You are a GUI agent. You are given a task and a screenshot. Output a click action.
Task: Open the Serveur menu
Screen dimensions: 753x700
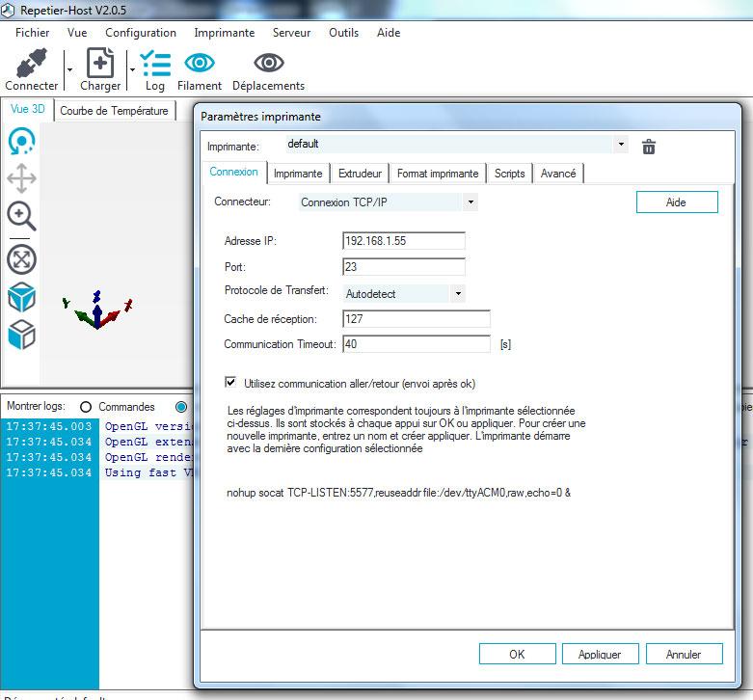pyautogui.click(x=291, y=33)
